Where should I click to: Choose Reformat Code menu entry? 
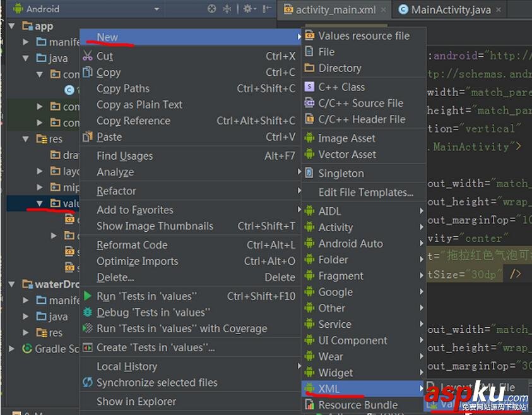pos(191,245)
